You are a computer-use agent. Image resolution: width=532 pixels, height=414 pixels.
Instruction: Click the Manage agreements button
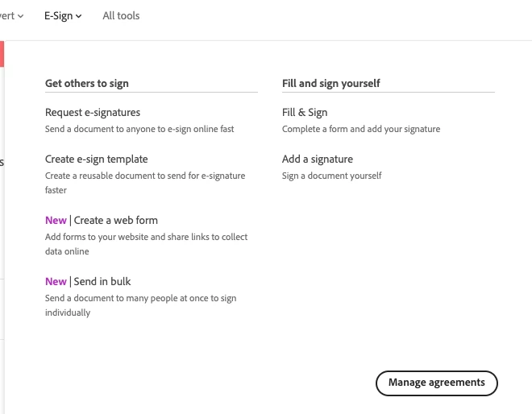pos(437,383)
